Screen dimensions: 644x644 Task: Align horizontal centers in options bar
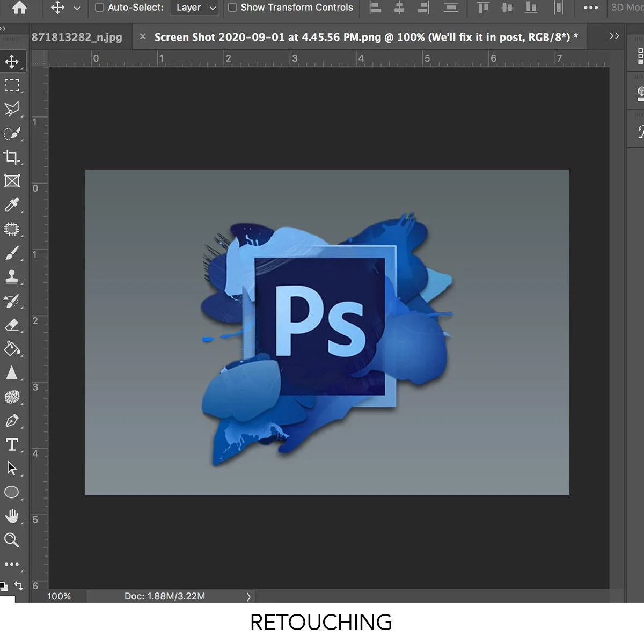coord(399,8)
